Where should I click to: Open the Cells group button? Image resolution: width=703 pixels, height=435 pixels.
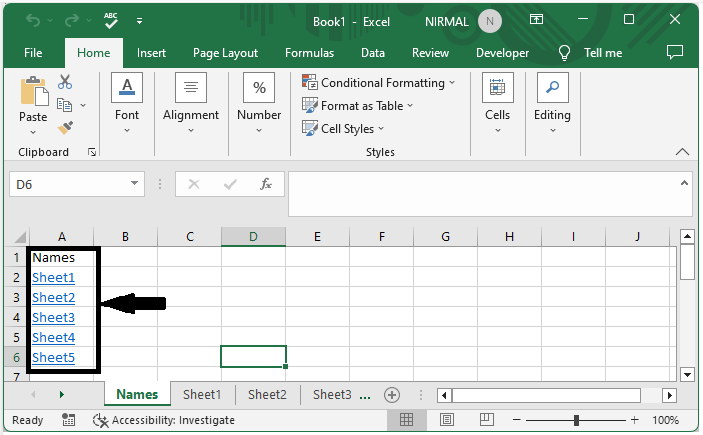tap(498, 103)
